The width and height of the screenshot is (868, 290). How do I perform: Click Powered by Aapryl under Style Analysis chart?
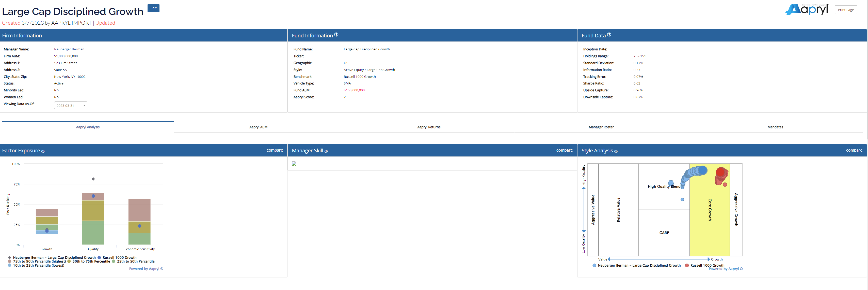pos(726,269)
